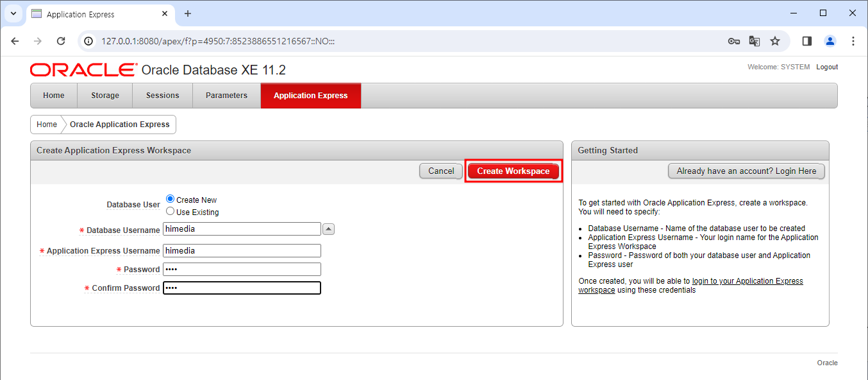868x380 pixels.
Task: Click the Database User label
Action: click(133, 205)
